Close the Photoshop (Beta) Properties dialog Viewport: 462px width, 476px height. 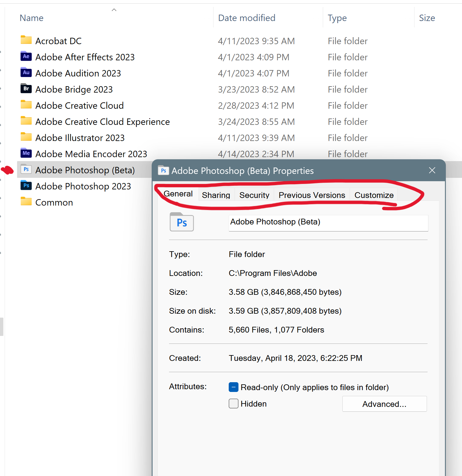pyautogui.click(x=432, y=170)
